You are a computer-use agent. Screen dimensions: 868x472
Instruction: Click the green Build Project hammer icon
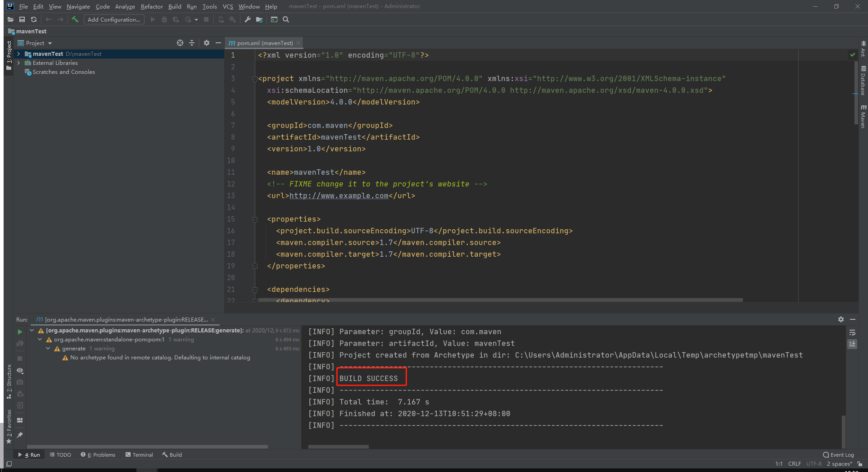(x=75, y=19)
